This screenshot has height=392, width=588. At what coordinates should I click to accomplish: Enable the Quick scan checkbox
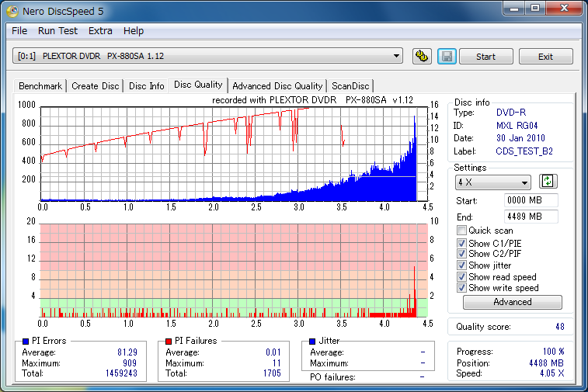click(461, 231)
